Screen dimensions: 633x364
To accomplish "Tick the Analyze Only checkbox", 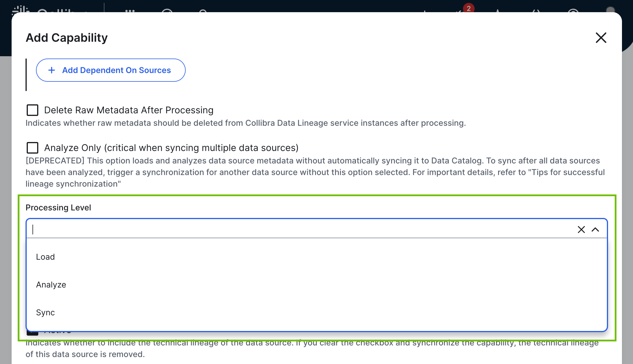I will click(32, 148).
